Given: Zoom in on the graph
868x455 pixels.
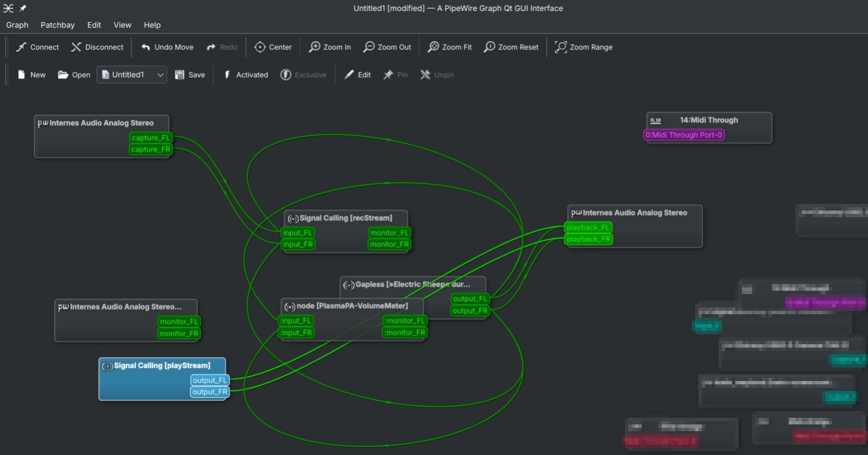Looking at the screenshot, I should (x=330, y=47).
